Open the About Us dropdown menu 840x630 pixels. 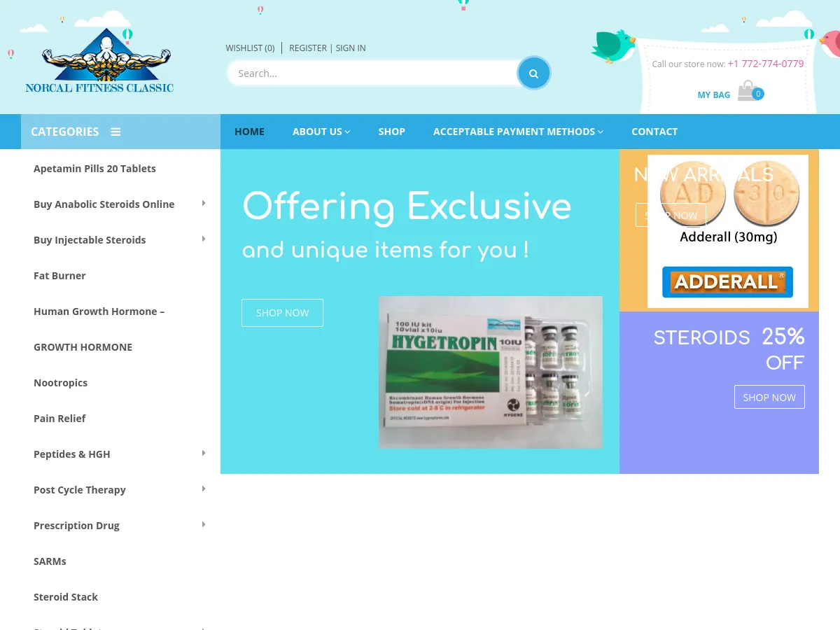pos(321,132)
